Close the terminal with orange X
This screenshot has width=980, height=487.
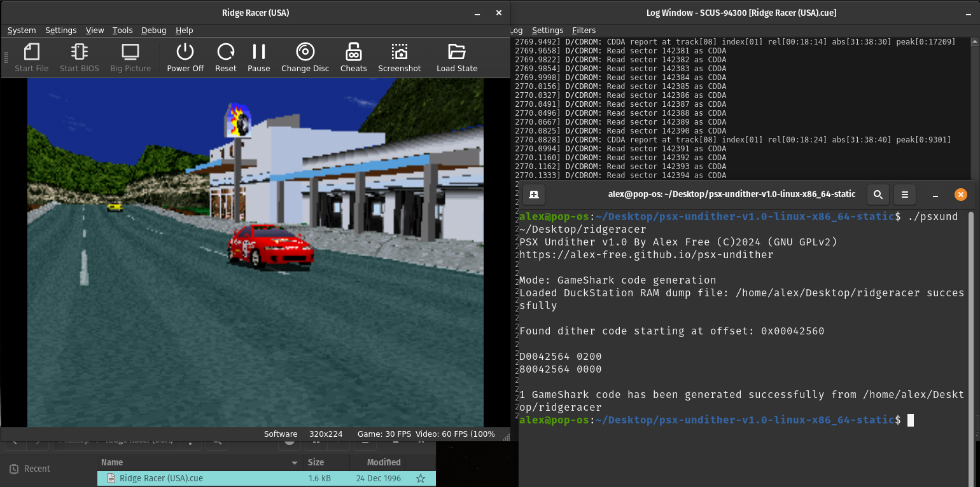tap(961, 195)
